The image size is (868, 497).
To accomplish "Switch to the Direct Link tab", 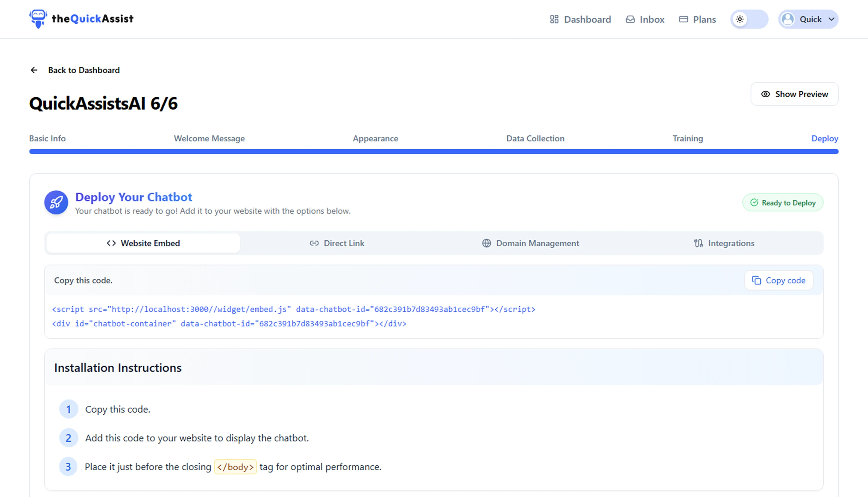I will click(337, 243).
